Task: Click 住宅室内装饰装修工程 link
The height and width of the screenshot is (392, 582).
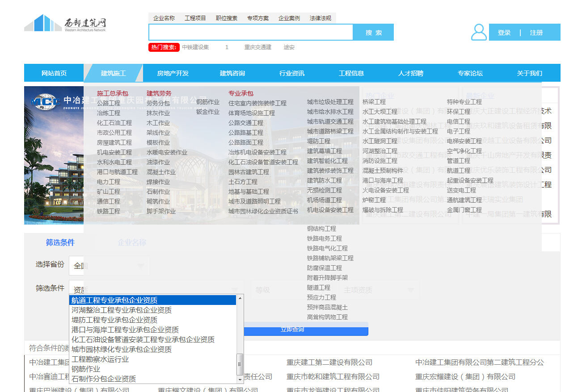Action: pyautogui.click(x=257, y=103)
